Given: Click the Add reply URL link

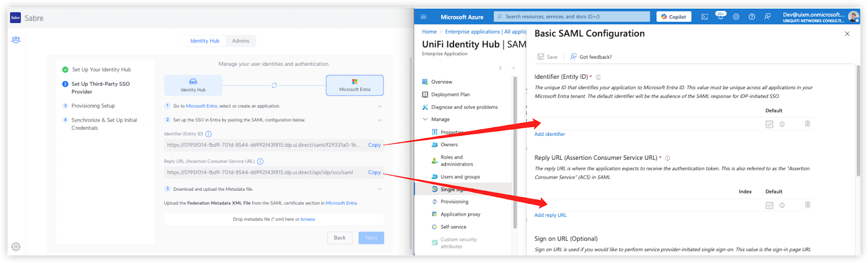Looking at the screenshot, I should (550, 215).
